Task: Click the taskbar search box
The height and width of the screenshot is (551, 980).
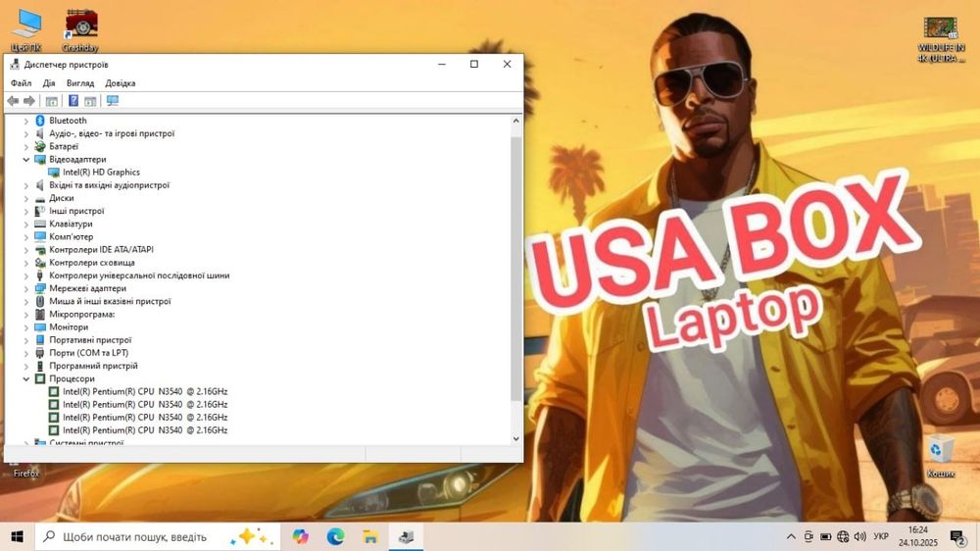Action: point(156,536)
